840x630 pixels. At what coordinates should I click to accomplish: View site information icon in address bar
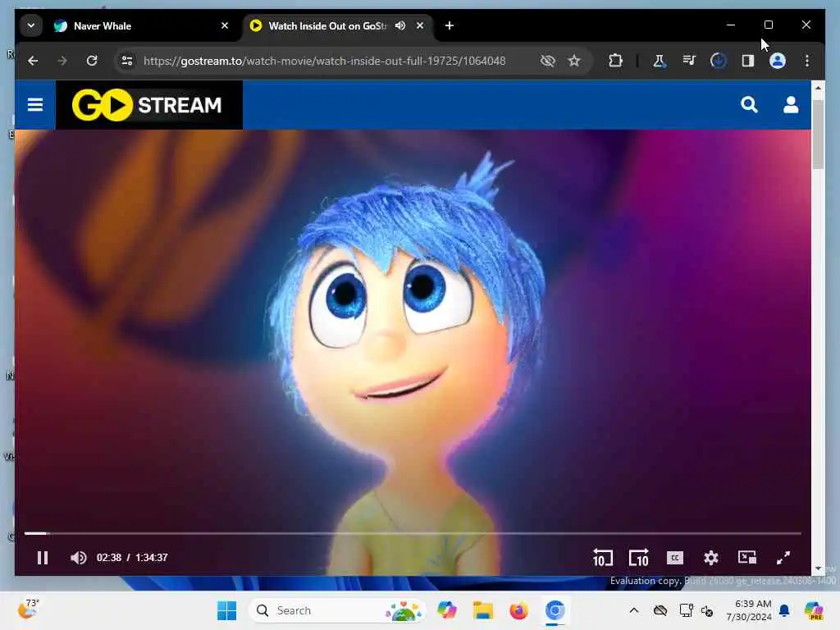(127, 61)
